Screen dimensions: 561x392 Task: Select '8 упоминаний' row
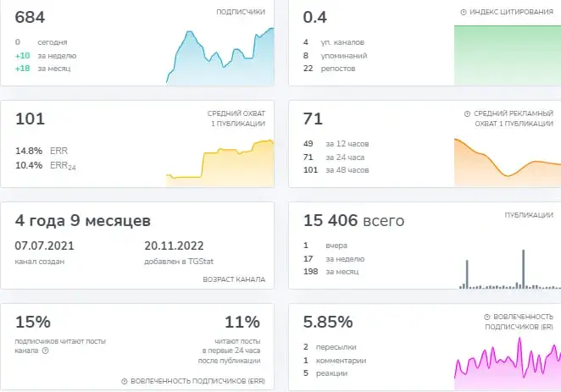[x=336, y=56]
